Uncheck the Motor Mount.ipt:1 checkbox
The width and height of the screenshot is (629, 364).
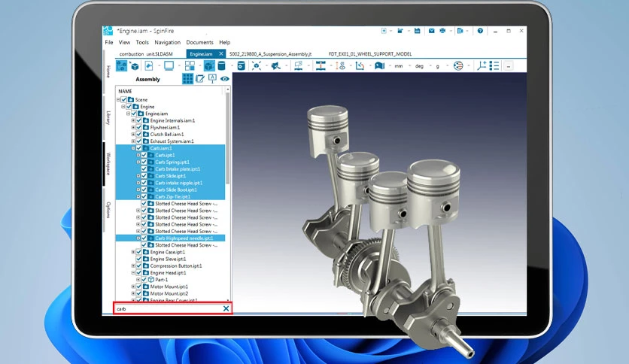point(138,287)
